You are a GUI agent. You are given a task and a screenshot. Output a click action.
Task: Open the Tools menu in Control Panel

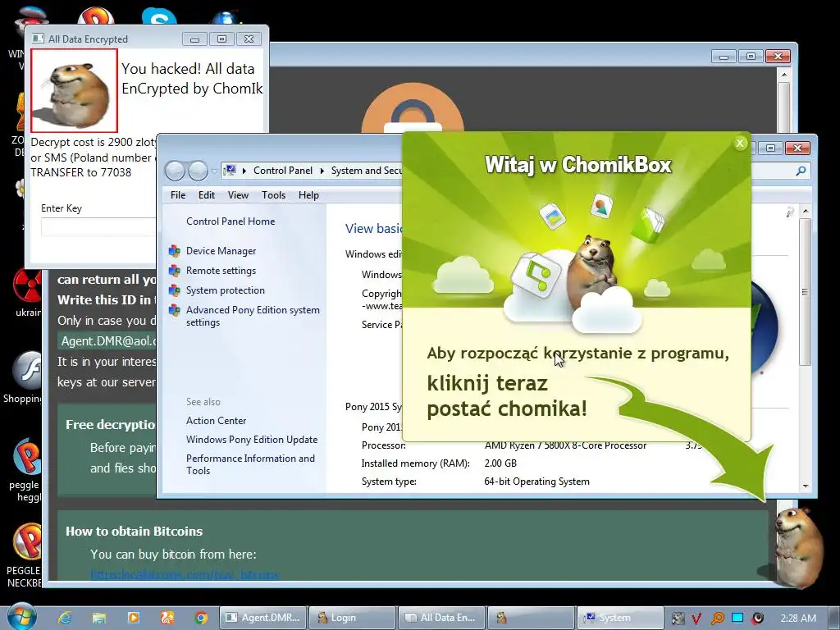273,195
